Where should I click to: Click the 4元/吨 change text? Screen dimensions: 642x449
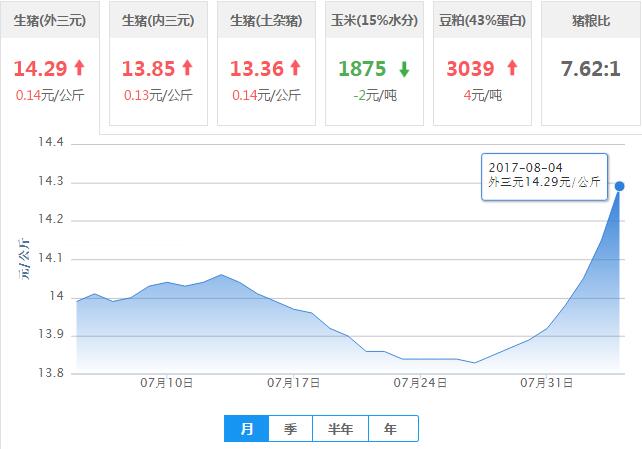(x=483, y=95)
